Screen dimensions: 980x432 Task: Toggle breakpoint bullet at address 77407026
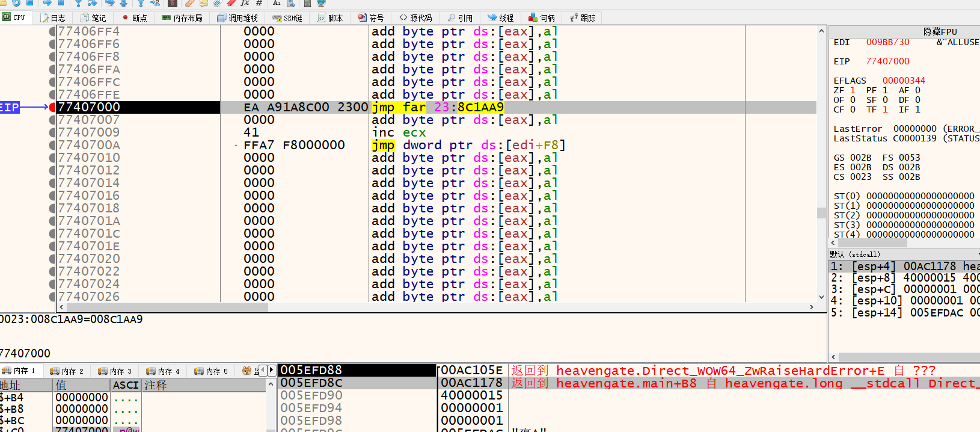(52, 297)
